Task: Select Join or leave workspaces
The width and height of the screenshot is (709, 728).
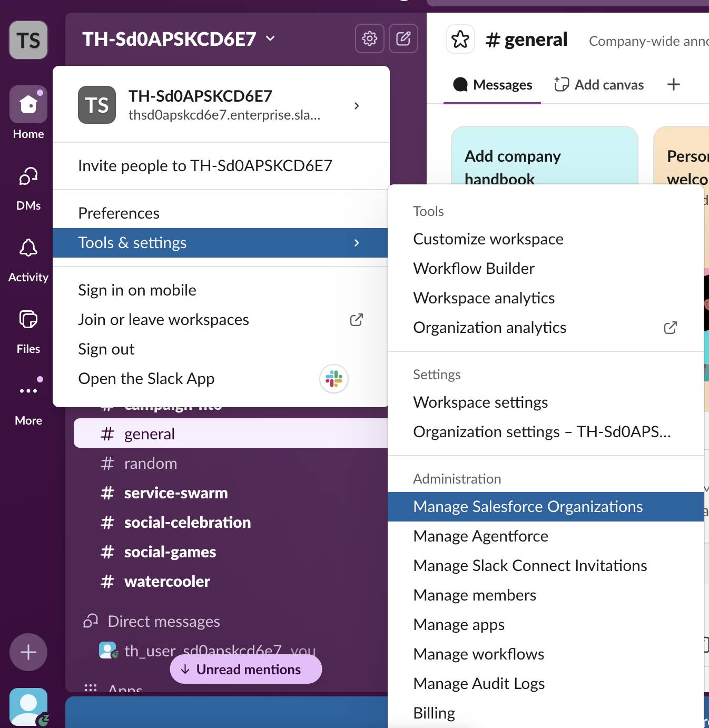Action: point(221,320)
